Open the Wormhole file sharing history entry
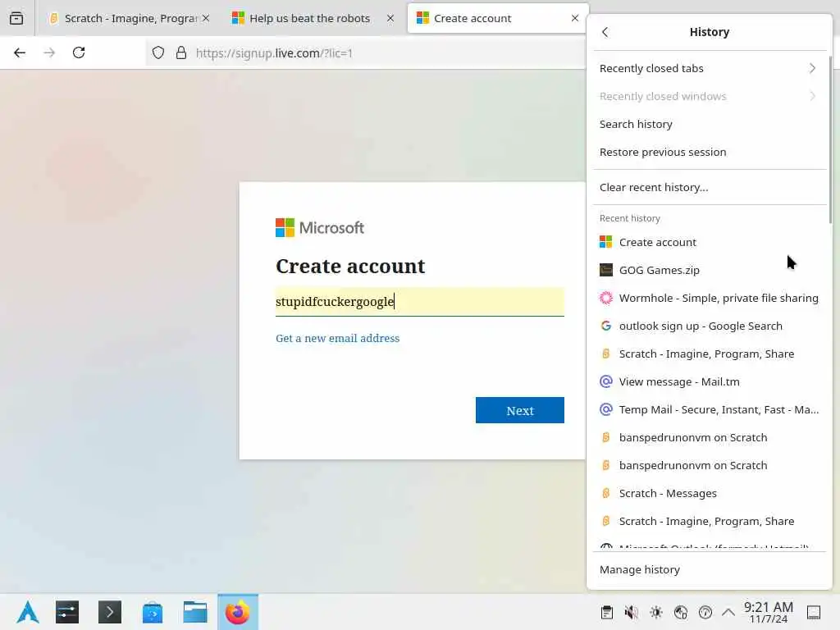 pyautogui.click(x=709, y=298)
